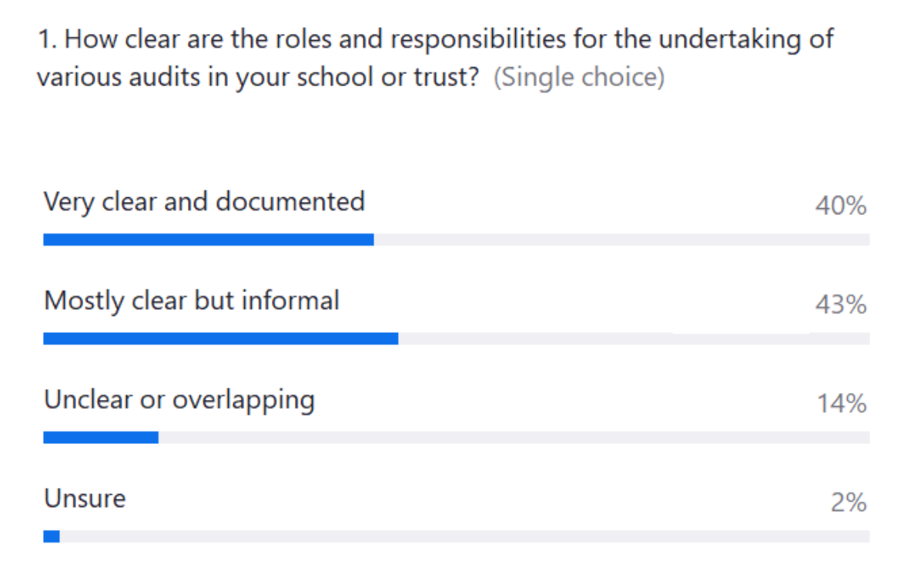Click the "(Single choice)" label
Viewport: 924px width, 588px height.
click(578, 79)
